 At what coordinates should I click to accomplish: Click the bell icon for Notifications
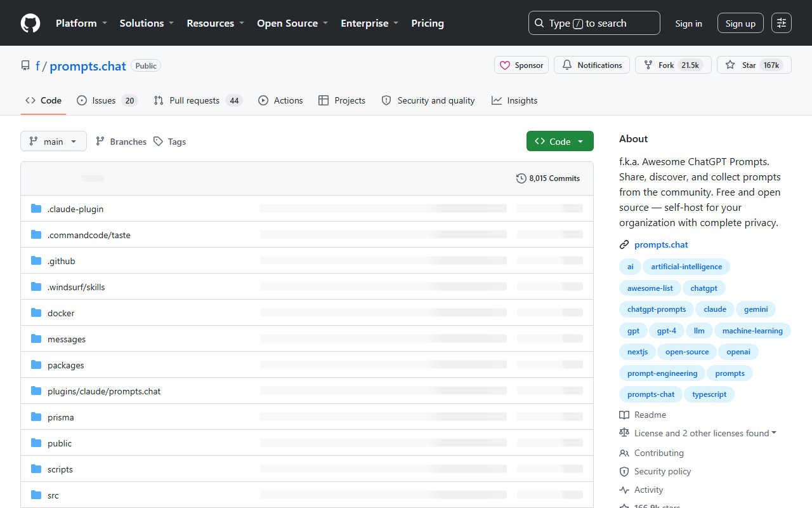pos(567,65)
